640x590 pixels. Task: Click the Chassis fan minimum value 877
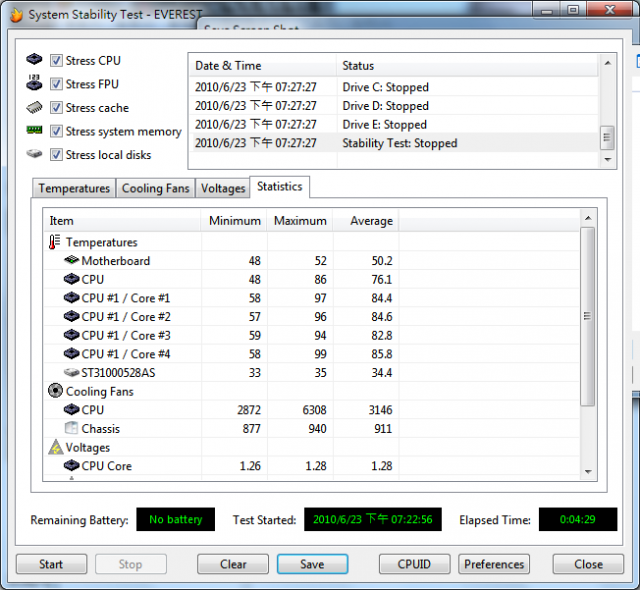tap(251, 428)
